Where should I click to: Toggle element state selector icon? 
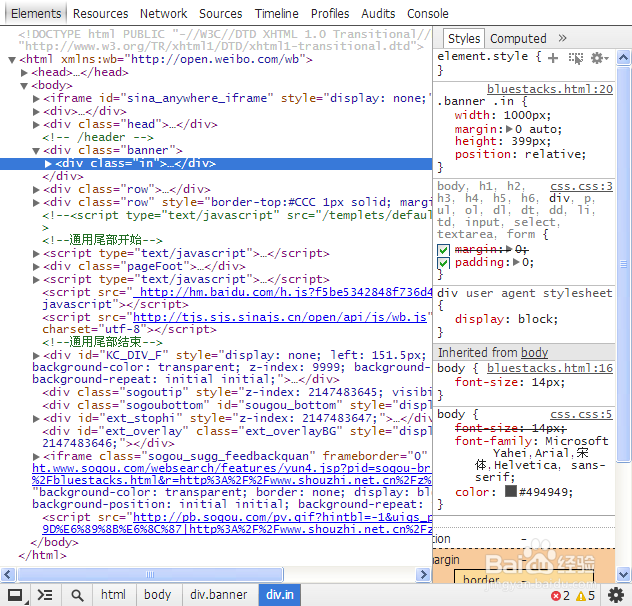(x=576, y=58)
